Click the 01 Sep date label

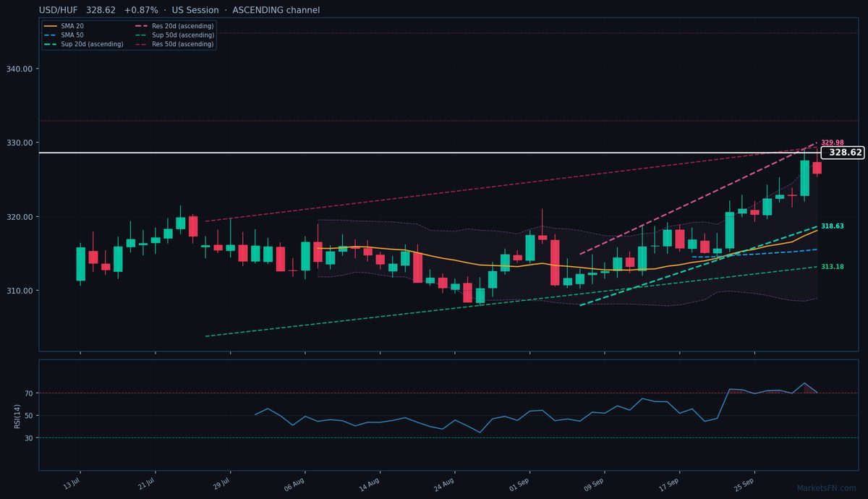pyautogui.click(x=519, y=484)
